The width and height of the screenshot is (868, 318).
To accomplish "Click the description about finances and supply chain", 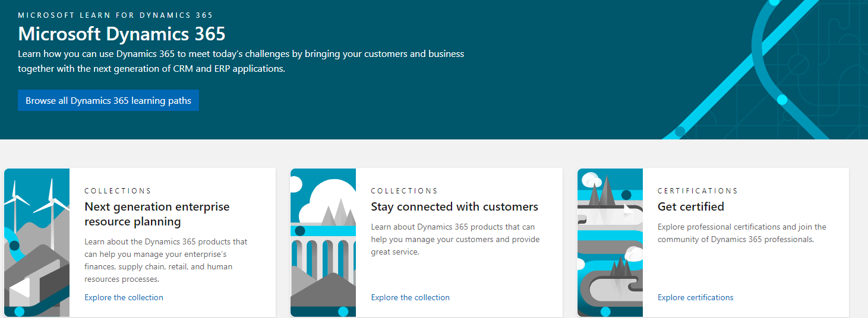I will pos(166,260).
